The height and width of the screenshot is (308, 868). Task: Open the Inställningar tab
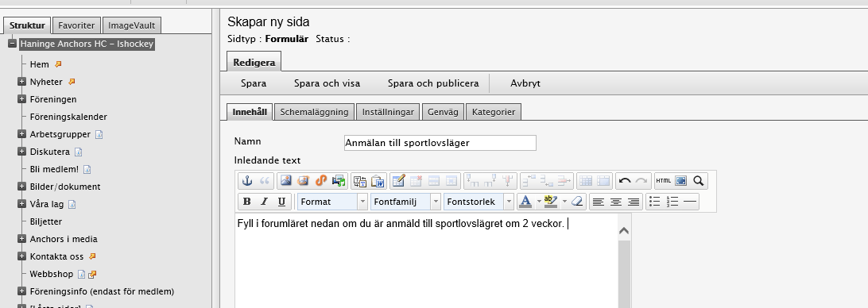[388, 112]
